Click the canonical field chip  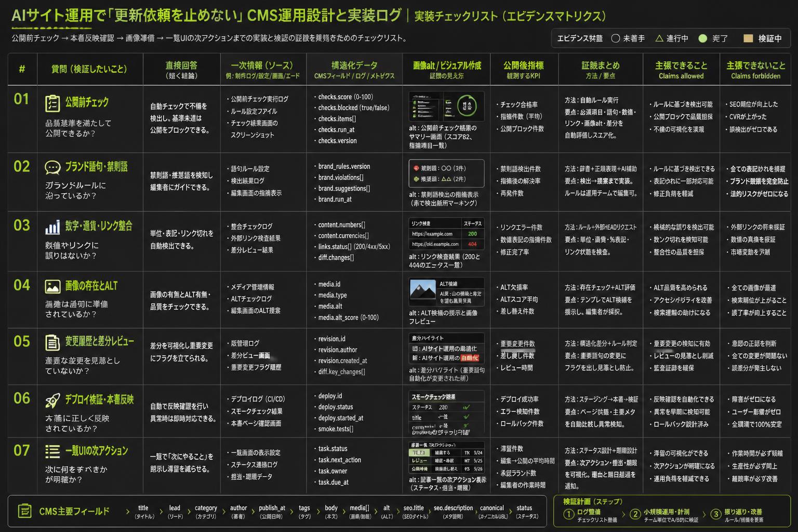pos(492,512)
